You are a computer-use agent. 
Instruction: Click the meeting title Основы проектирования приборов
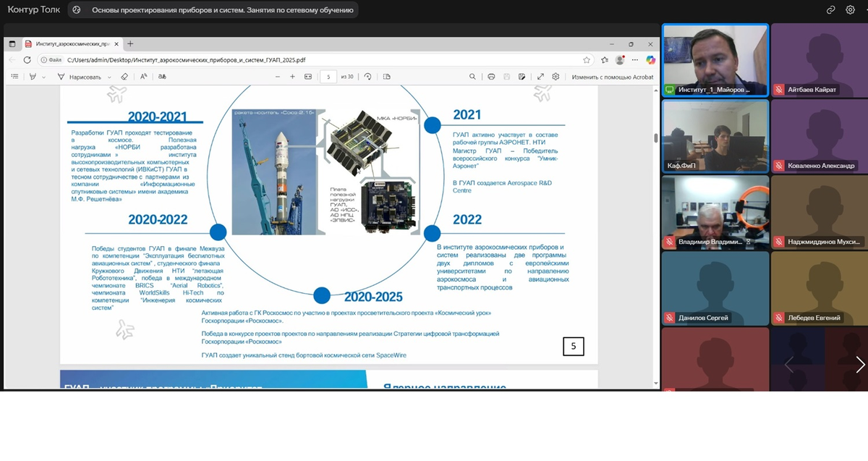click(x=223, y=10)
